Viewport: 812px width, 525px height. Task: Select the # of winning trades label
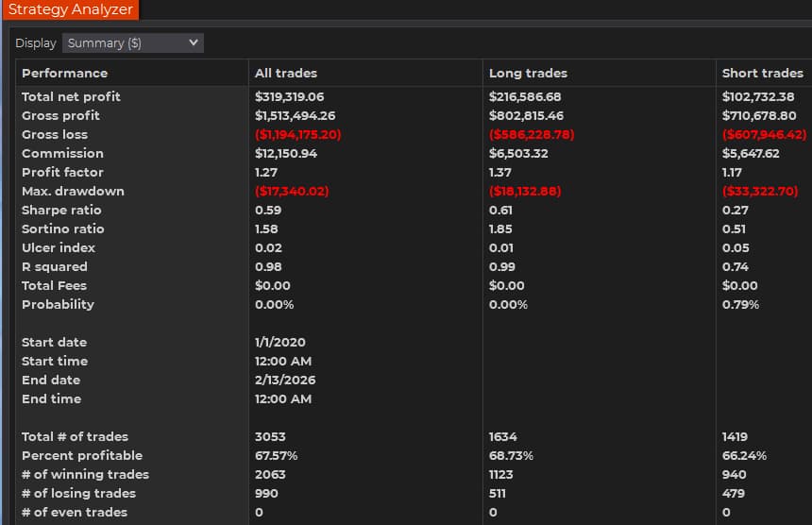pos(85,474)
